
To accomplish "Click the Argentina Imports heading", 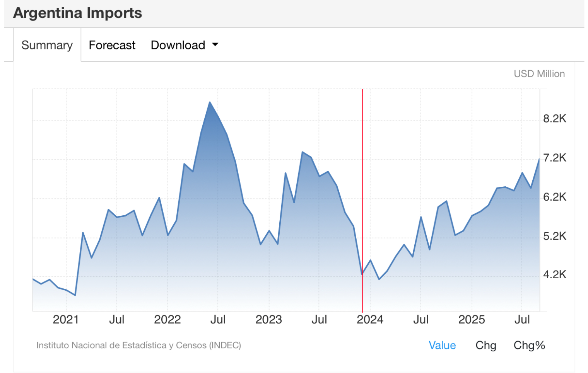I will pyautogui.click(x=78, y=13).
